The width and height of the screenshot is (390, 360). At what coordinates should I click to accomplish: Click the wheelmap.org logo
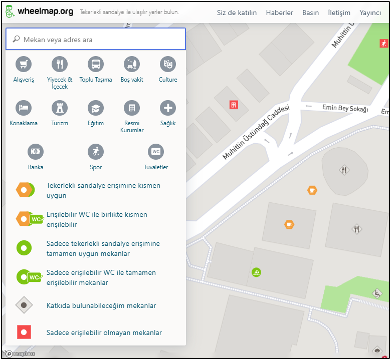click(40, 11)
